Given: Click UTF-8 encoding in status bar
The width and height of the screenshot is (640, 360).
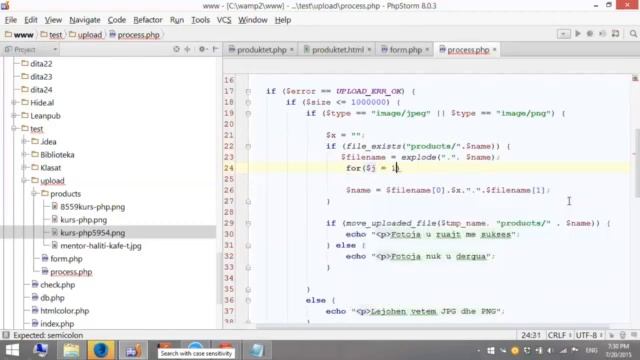Looking at the screenshot, I should pyautogui.click(x=589, y=336).
